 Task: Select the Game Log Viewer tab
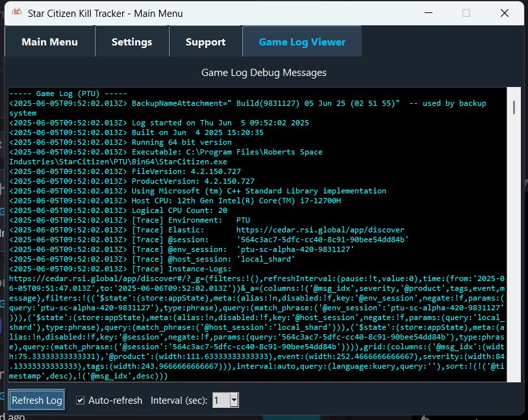pyautogui.click(x=302, y=42)
